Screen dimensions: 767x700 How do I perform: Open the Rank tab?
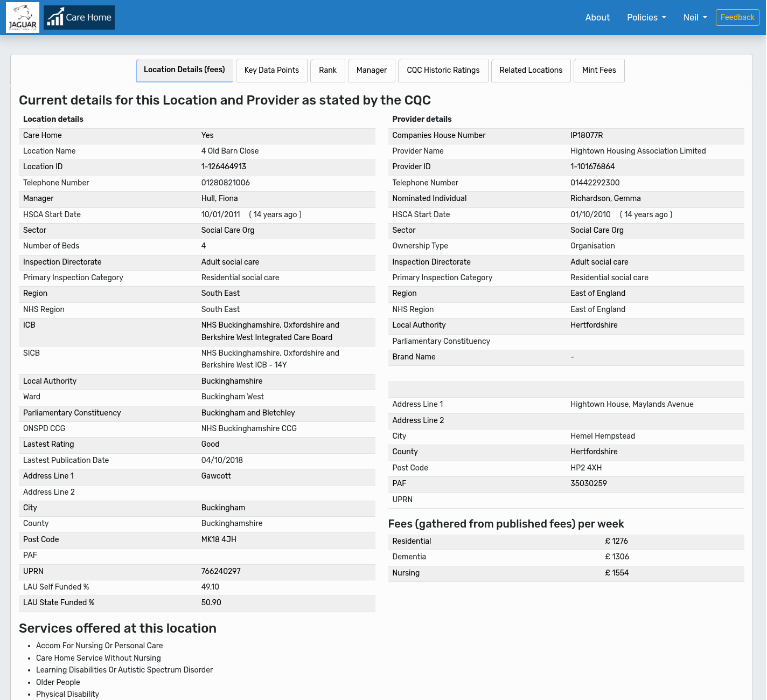[327, 70]
